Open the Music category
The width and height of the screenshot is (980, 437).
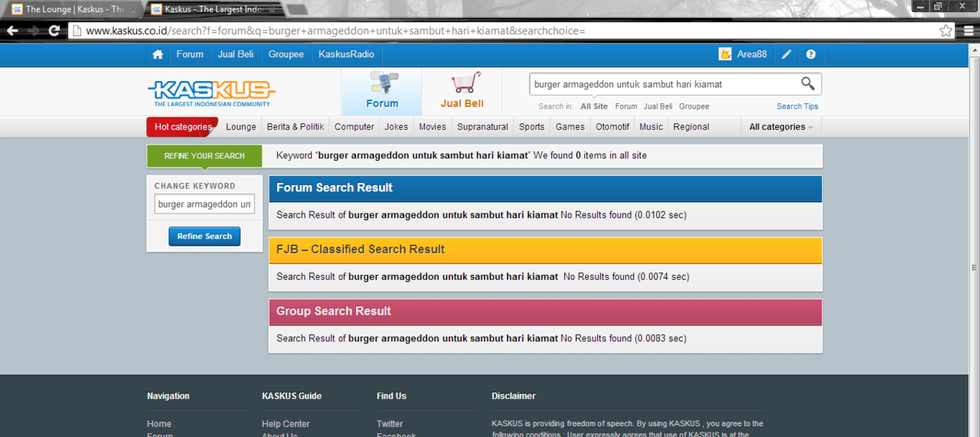[x=652, y=127]
